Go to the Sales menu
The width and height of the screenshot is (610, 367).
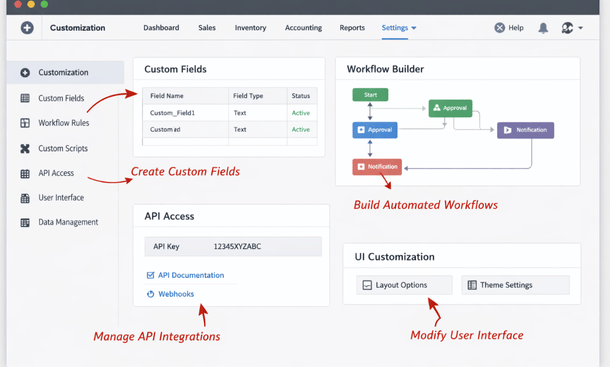click(x=207, y=28)
